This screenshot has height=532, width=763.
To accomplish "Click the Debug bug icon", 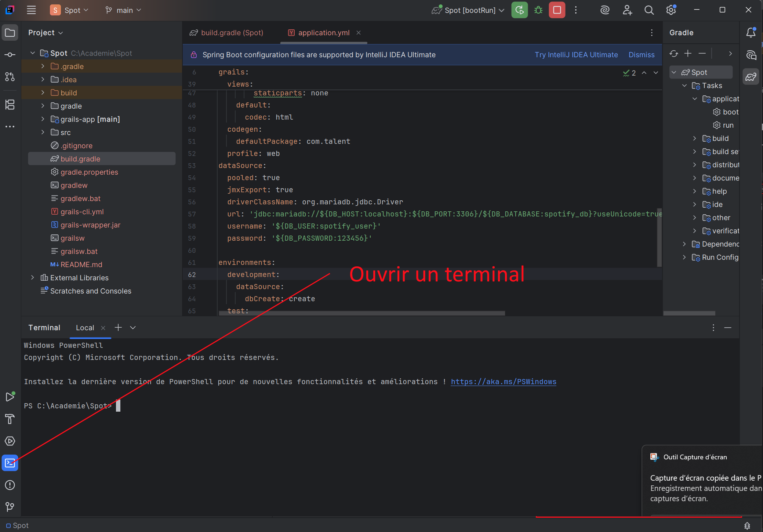I will (x=538, y=10).
